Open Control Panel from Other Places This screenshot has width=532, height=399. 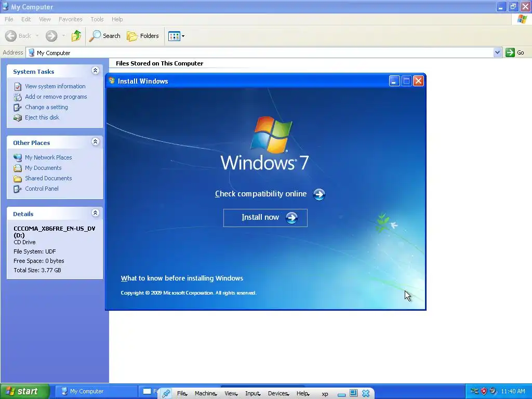[42, 189]
